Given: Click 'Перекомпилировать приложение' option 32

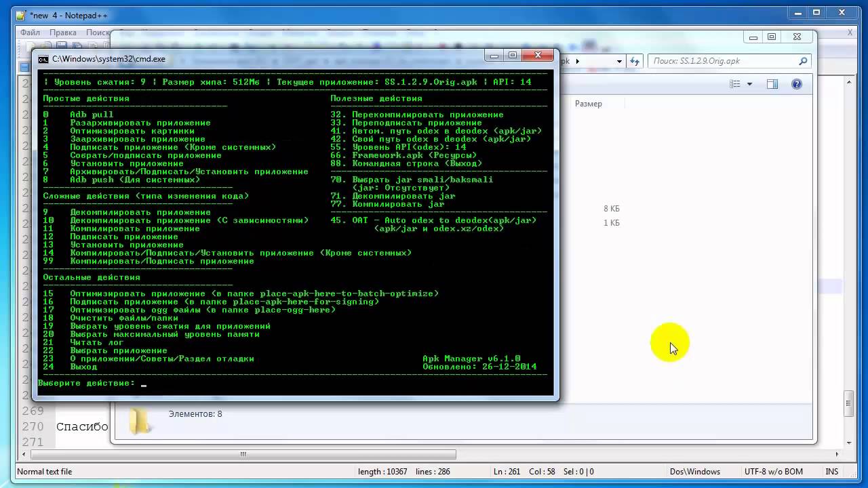Looking at the screenshot, I should pyautogui.click(x=428, y=115).
